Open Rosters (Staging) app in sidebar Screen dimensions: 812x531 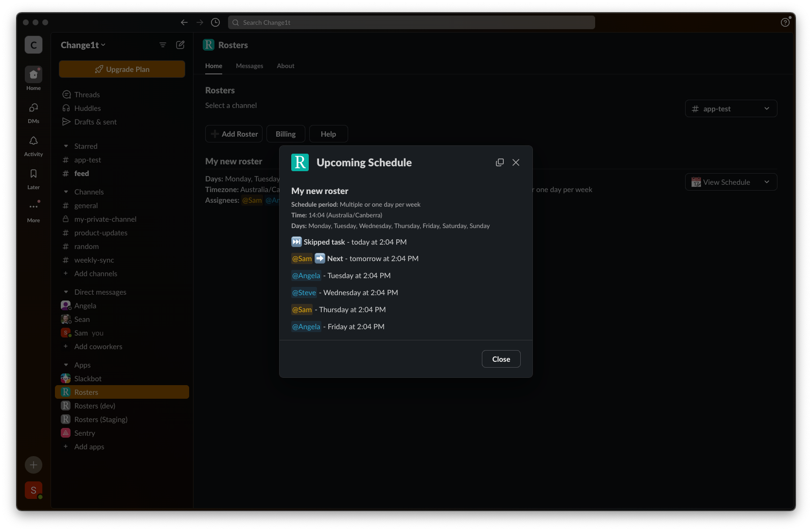pos(122,419)
